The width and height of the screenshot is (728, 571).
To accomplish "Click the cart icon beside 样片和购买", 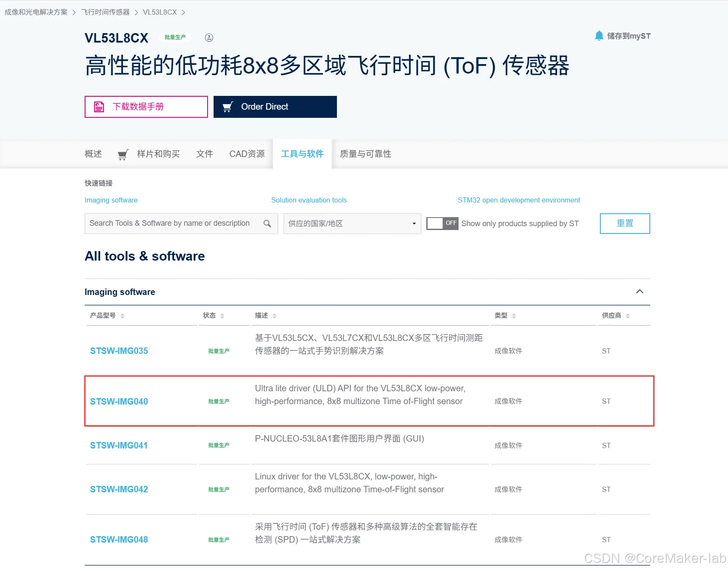I will (x=123, y=154).
